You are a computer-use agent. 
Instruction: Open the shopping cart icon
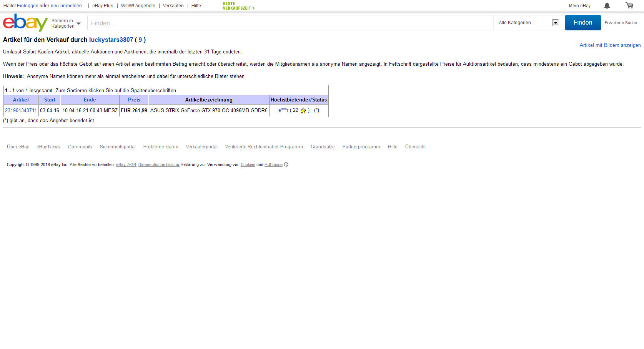point(629,5)
